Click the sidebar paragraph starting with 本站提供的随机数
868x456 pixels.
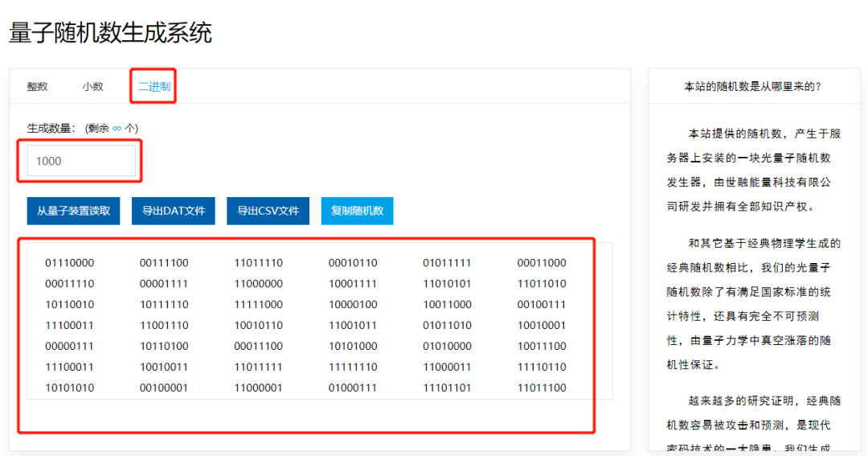click(x=752, y=170)
